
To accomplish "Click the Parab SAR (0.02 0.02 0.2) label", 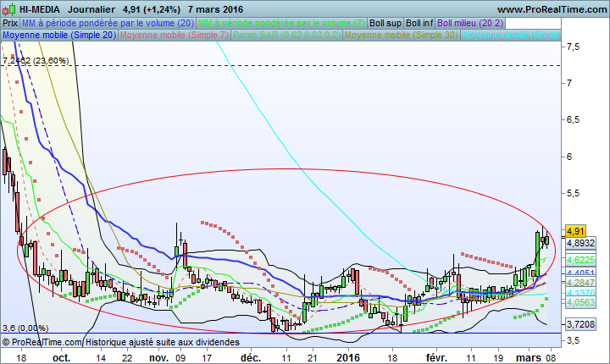I will [x=286, y=35].
